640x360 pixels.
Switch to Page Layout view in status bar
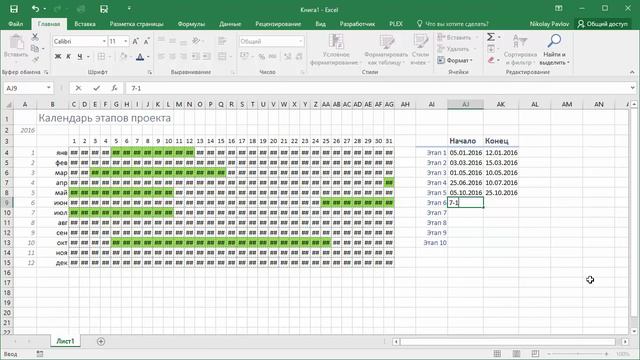point(516,353)
